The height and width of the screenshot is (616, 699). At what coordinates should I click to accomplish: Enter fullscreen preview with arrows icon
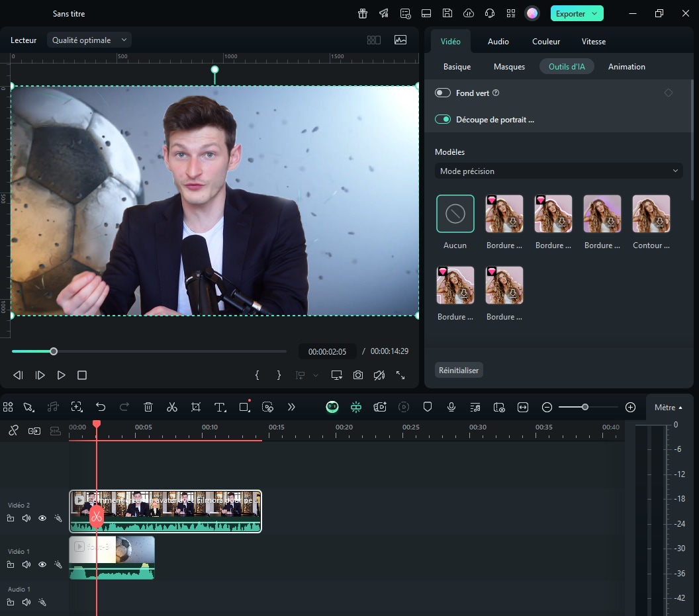coord(400,375)
